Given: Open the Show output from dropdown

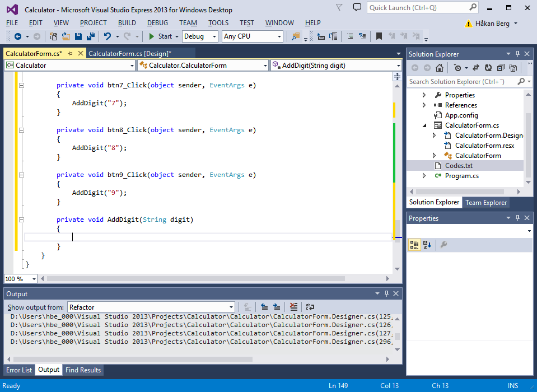Looking at the screenshot, I should [151, 307].
